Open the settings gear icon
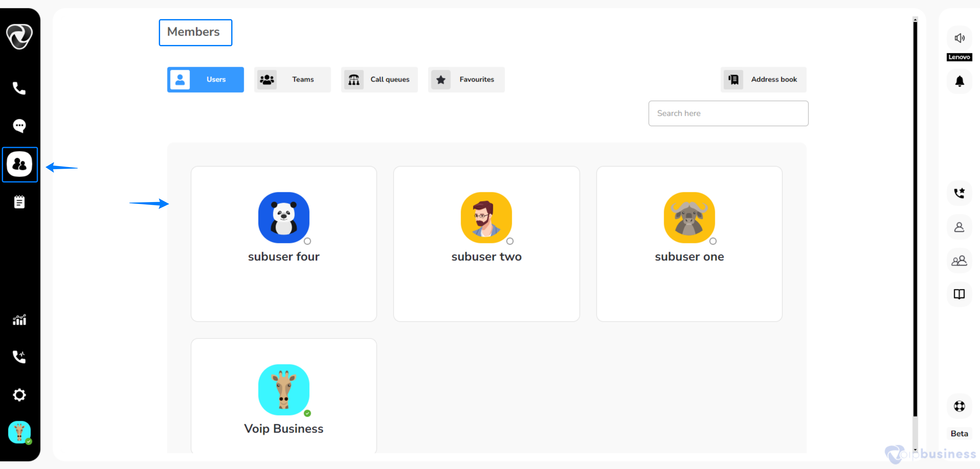This screenshot has width=980, height=469. 19,395
